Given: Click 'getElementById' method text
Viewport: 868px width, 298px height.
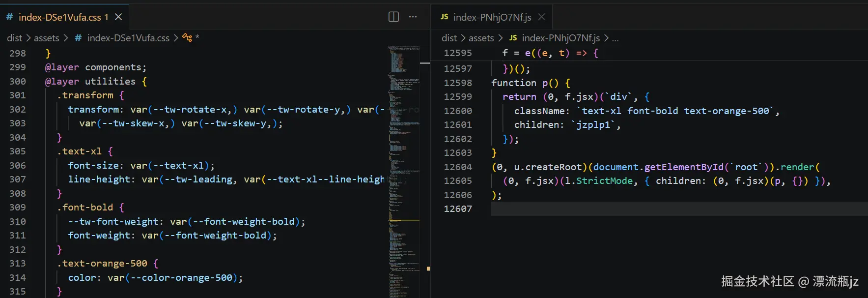Looking at the screenshot, I should (x=684, y=167).
